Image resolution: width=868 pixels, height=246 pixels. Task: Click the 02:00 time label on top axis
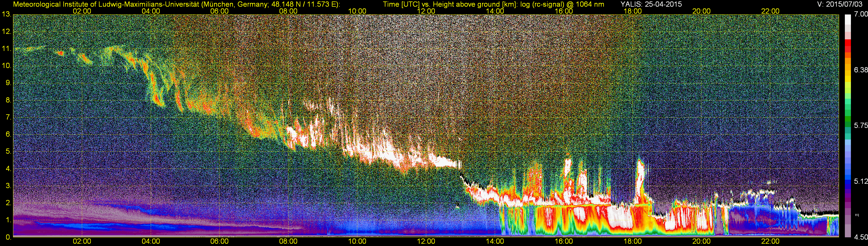(x=82, y=11)
